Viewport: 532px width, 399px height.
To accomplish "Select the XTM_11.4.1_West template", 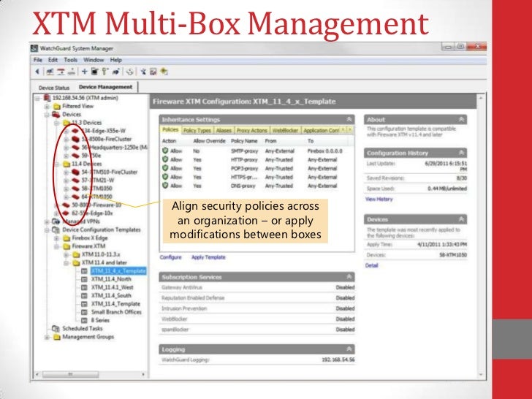I will pyautogui.click(x=113, y=287).
